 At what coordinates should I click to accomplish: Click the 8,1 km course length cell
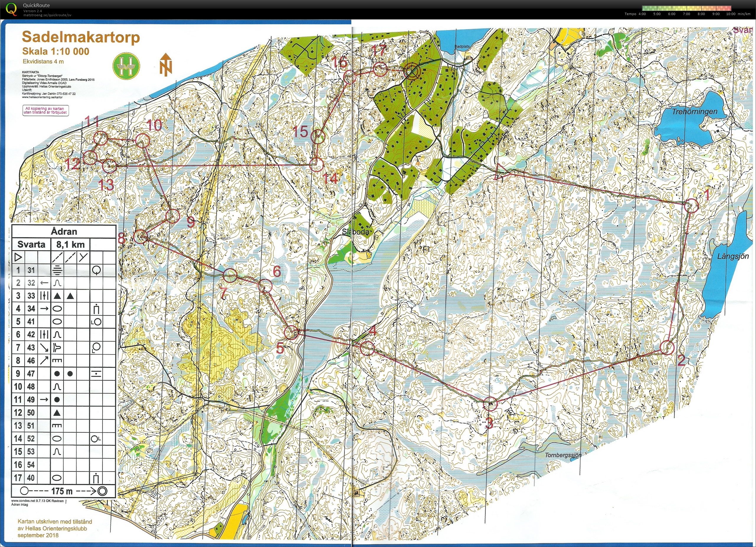pyautogui.click(x=70, y=244)
